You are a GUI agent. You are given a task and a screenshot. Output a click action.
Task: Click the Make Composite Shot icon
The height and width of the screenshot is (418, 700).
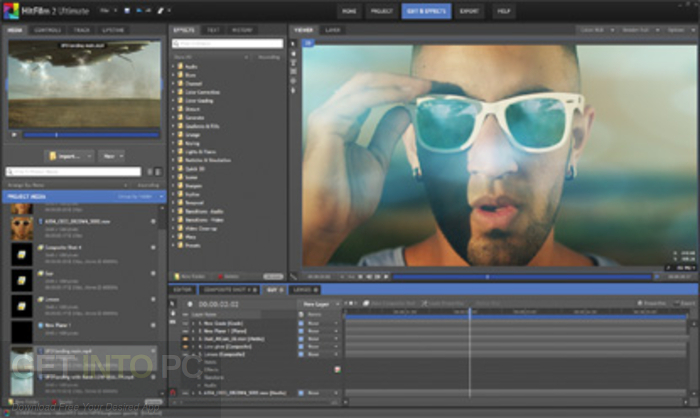click(366, 303)
